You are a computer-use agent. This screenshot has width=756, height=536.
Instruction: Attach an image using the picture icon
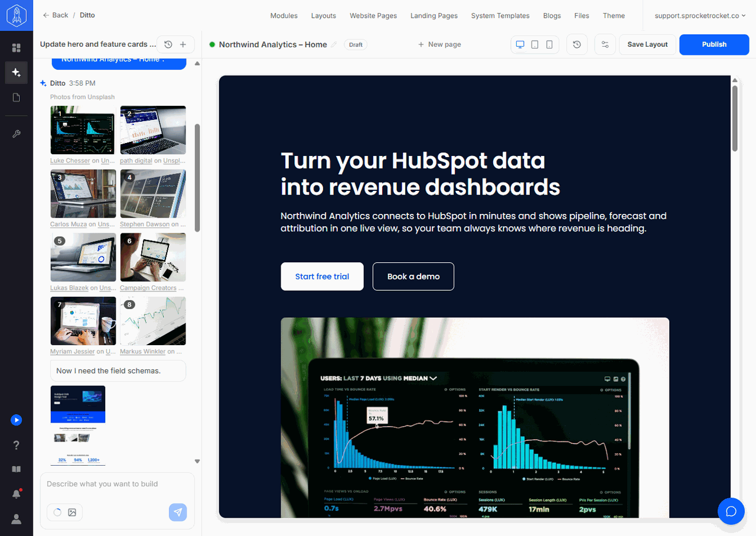click(x=72, y=512)
